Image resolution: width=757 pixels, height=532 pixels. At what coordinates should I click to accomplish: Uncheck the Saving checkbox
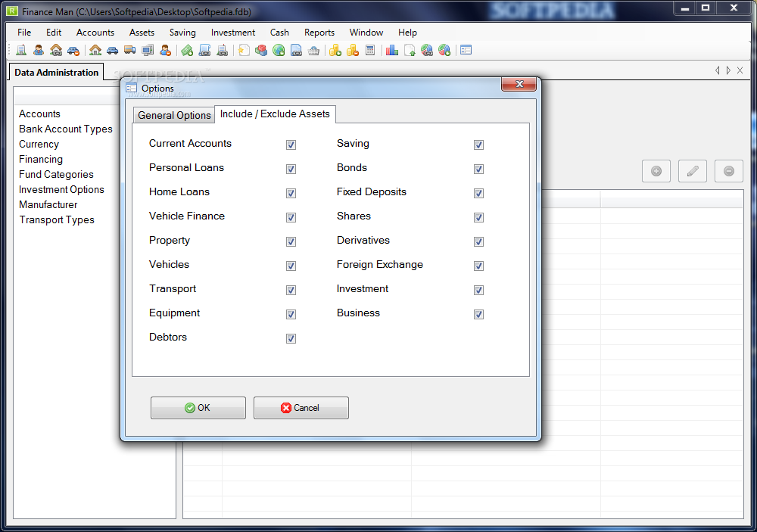point(478,145)
